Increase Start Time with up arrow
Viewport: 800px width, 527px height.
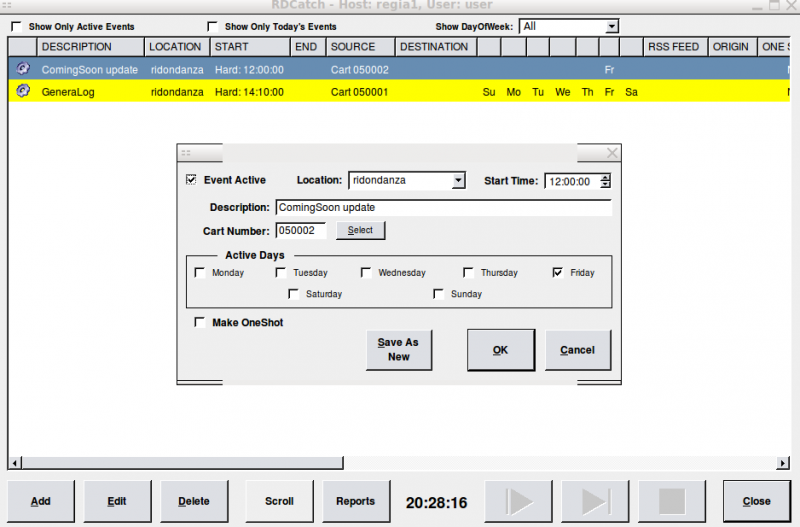point(605,177)
